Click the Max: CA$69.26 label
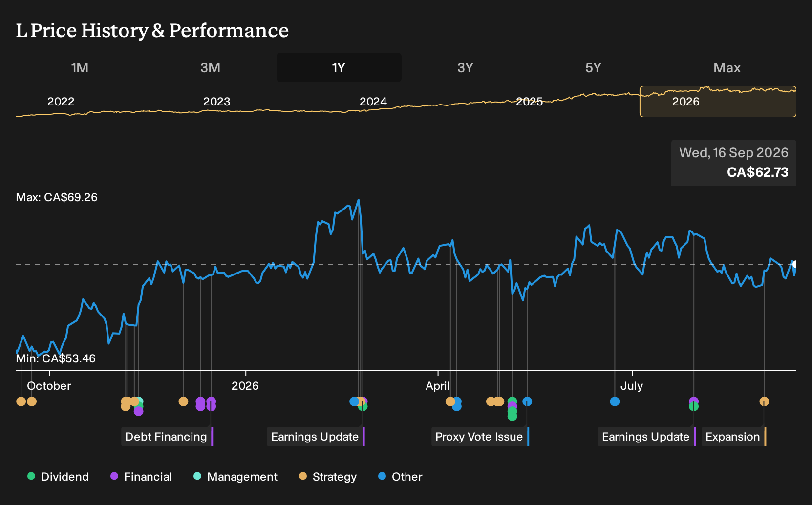This screenshot has width=812, height=505. (57, 197)
